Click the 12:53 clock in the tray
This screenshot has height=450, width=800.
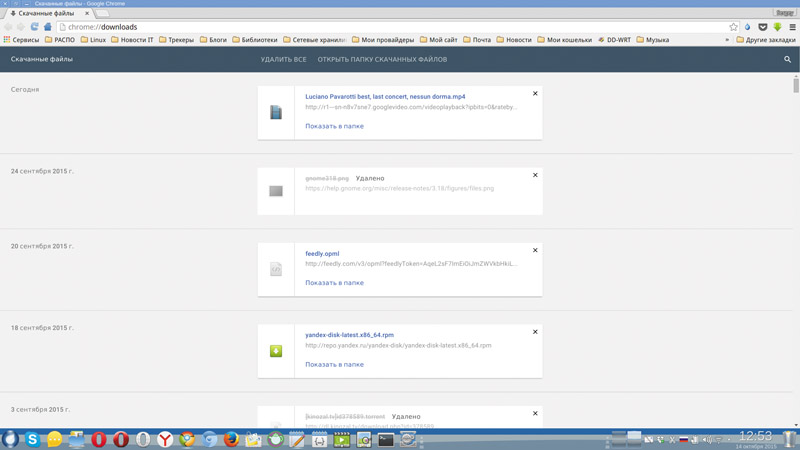pos(756,436)
